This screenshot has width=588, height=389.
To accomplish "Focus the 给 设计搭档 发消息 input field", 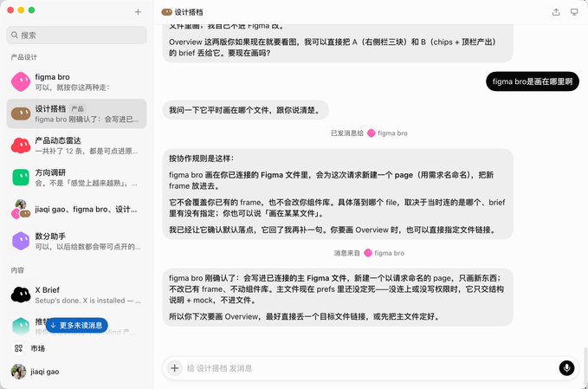I will coord(370,368).
